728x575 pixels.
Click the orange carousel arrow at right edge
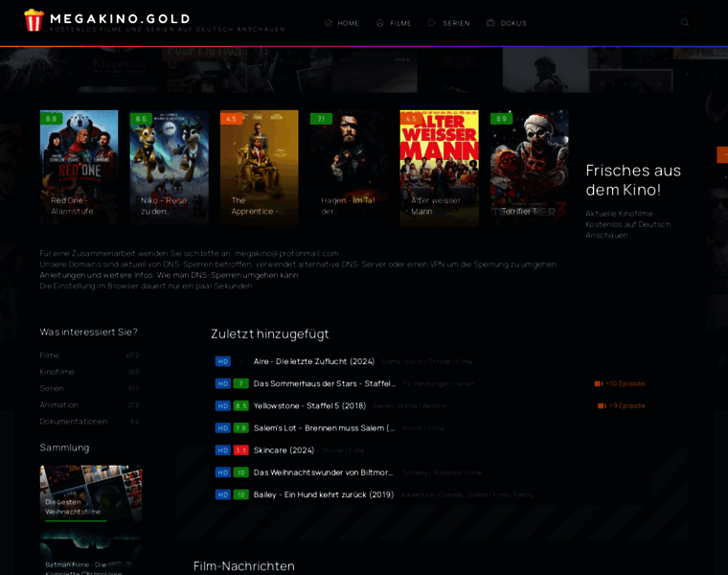pos(722,154)
